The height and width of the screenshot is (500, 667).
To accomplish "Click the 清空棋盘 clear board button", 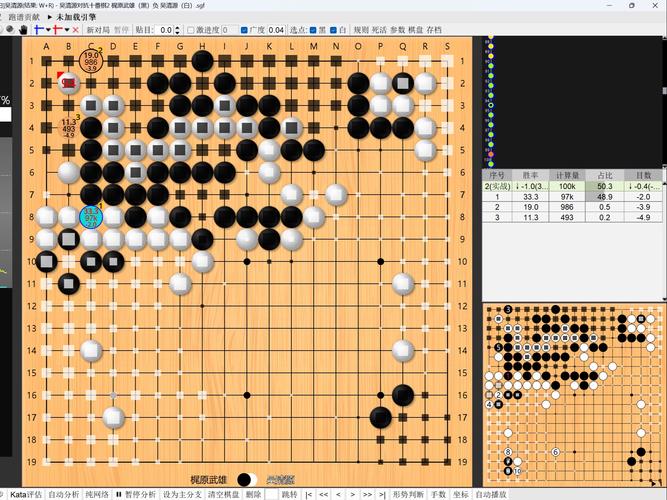I will (223, 494).
